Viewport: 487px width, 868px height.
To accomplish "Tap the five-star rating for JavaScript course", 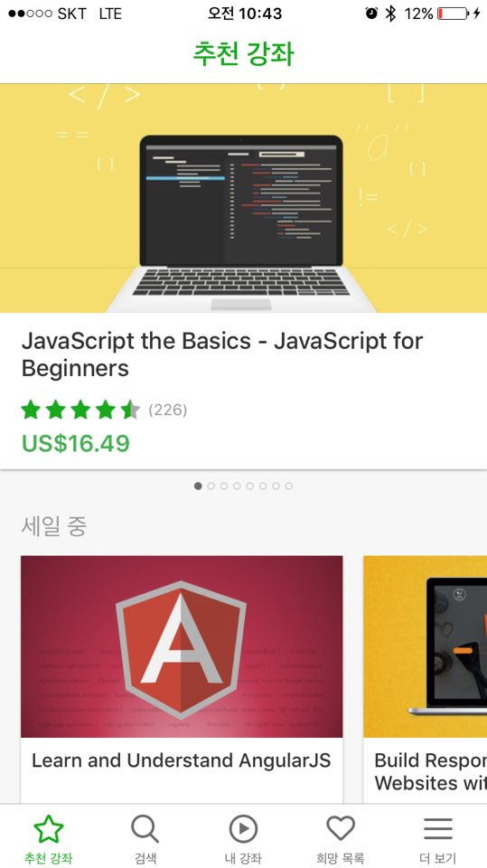I will pyautogui.click(x=80, y=410).
